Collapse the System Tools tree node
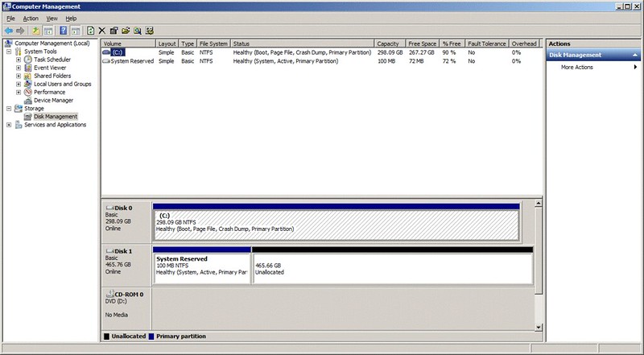The width and height of the screenshot is (644, 355). click(9, 52)
